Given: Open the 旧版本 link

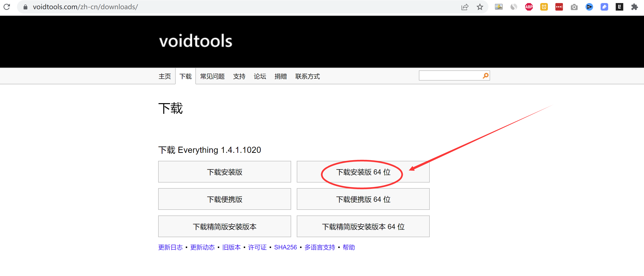Looking at the screenshot, I should coord(231,247).
